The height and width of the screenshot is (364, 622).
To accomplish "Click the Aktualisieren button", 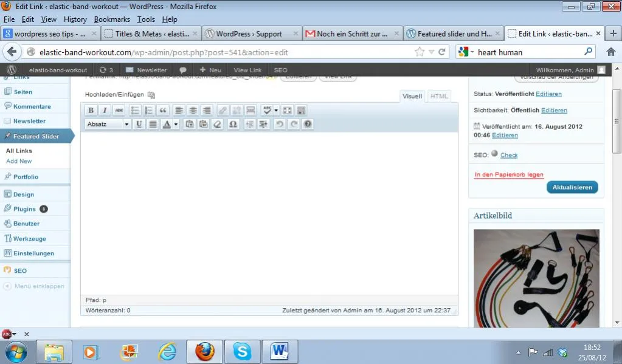I will (x=572, y=187).
